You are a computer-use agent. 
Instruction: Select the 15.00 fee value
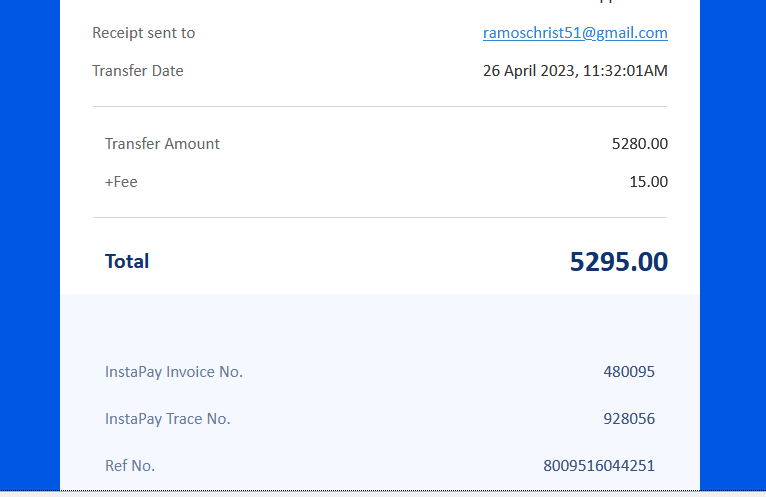pos(649,182)
